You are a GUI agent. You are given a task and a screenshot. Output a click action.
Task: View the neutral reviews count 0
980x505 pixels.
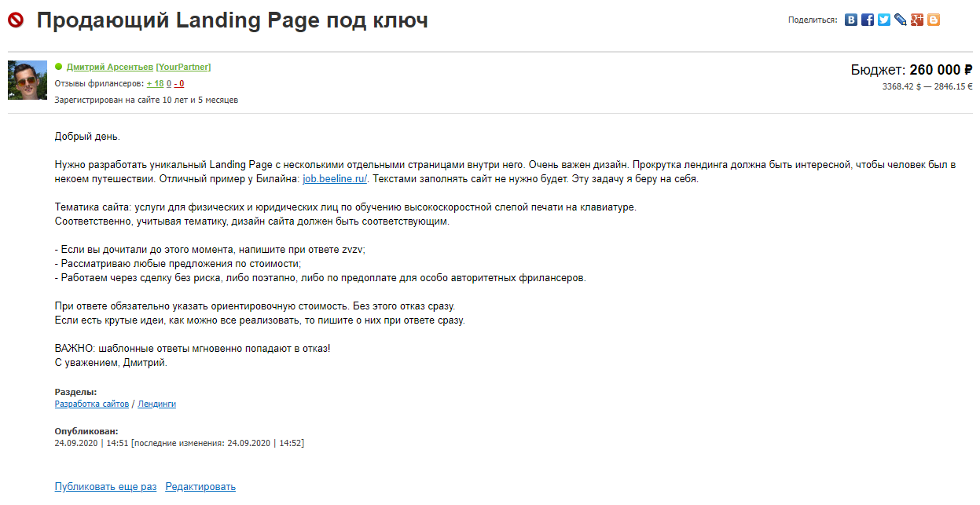[x=169, y=83]
